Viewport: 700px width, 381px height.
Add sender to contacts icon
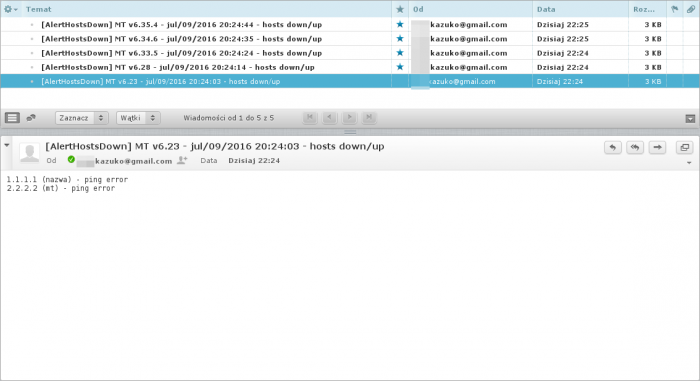pos(182,160)
